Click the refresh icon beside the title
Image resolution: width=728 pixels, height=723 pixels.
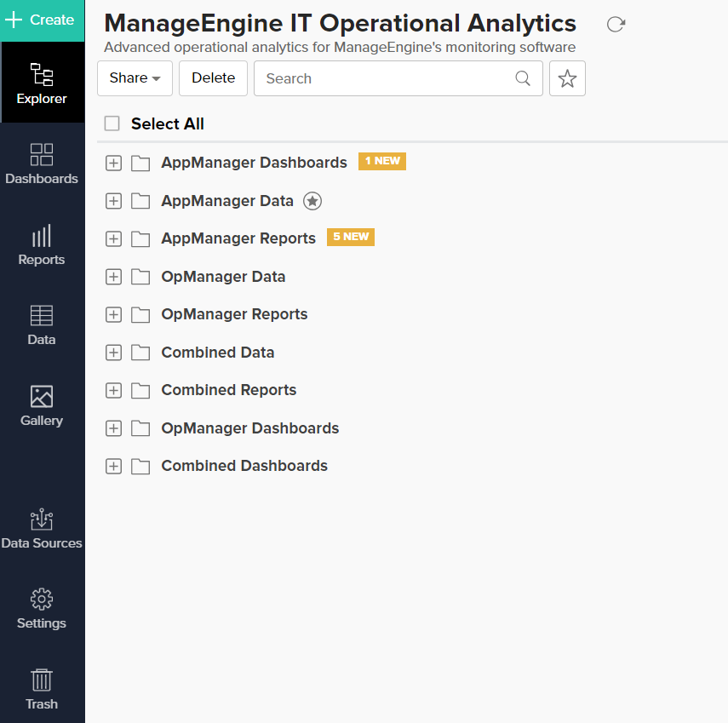[616, 25]
